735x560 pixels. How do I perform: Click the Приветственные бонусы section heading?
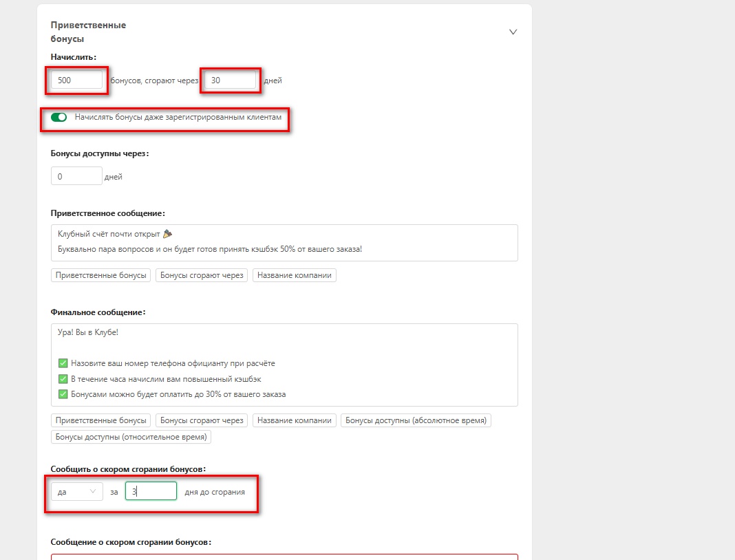tap(88, 32)
